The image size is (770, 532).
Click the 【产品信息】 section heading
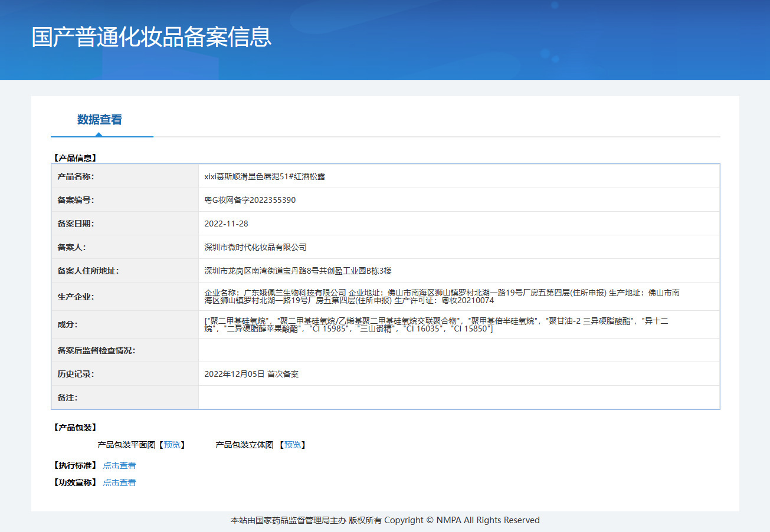pos(74,158)
